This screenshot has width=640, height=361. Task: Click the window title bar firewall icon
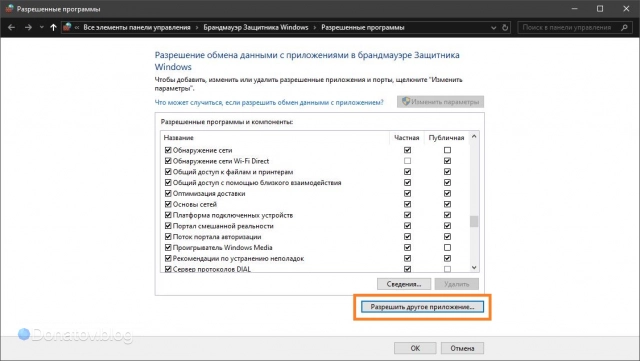click(x=9, y=9)
